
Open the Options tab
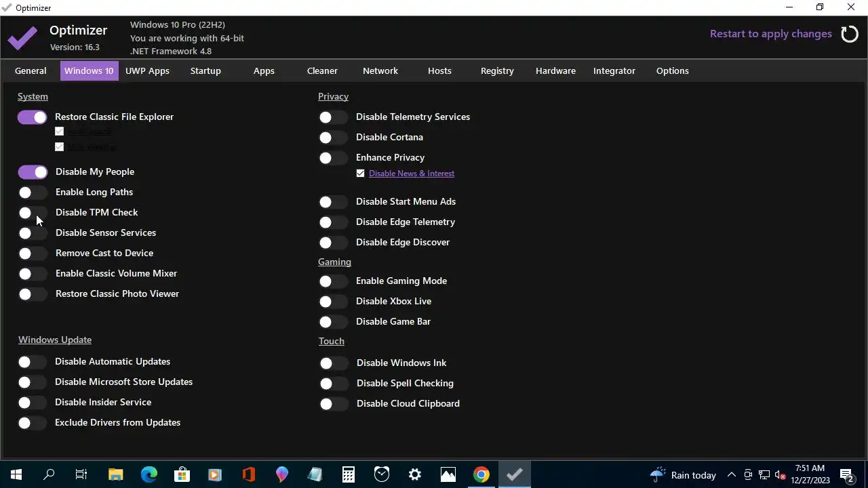tap(673, 70)
